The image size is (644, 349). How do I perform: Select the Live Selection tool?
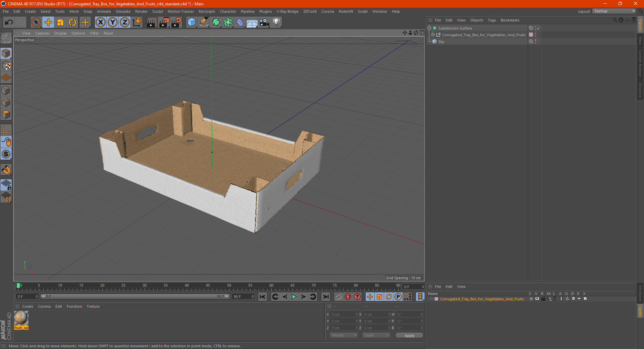pyautogui.click(x=36, y=22)
